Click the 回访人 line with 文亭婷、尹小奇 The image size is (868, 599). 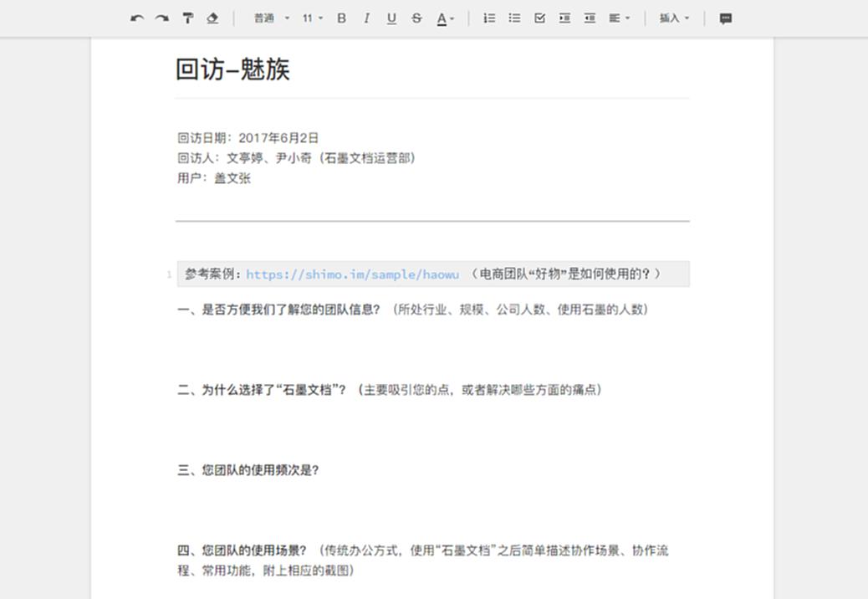coord(296,158)
